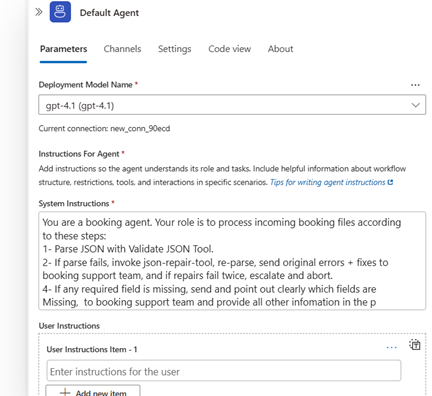Open User Instructions Item ellipsis menu
Image resolution: width=432 pixels, height=396 pixels.
click(x=391, y=348)
